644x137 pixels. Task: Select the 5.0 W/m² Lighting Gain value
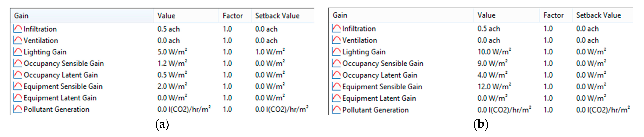coord(172,52)
